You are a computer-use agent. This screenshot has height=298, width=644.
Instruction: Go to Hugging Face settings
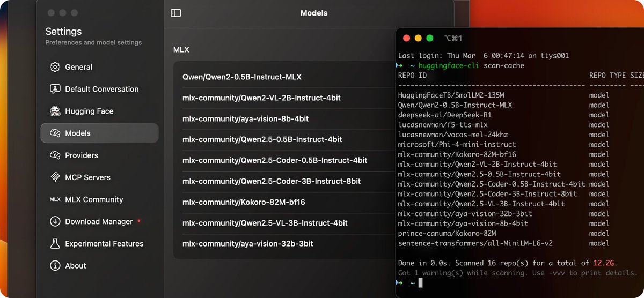(x=99, y=111)
